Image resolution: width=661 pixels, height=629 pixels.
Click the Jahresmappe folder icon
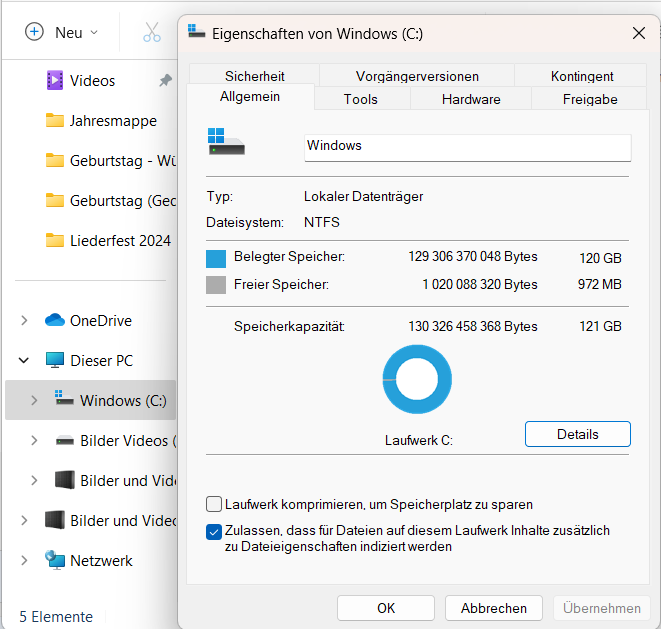[55, 120]
